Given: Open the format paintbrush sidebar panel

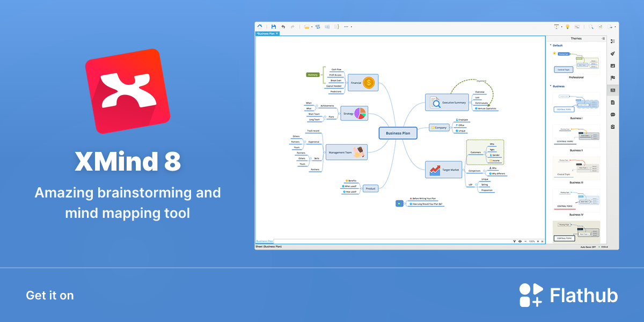Looking at the screenshot, I should point(613,54).
